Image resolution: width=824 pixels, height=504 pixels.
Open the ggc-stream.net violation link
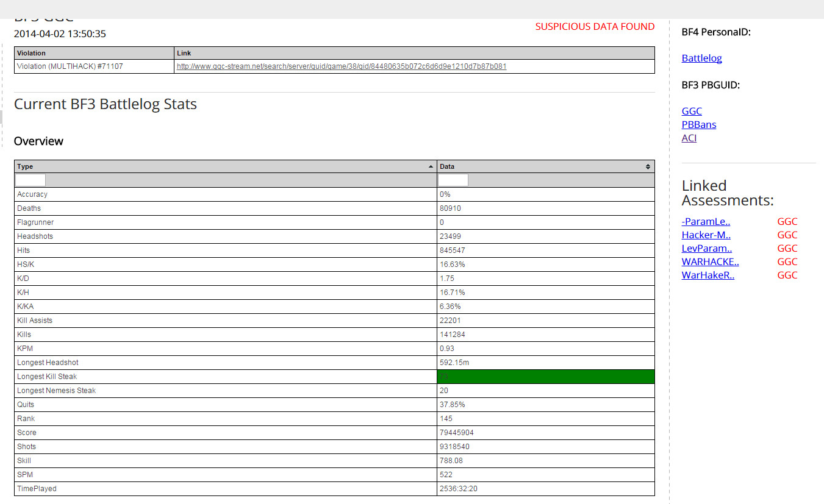point(342,66)
